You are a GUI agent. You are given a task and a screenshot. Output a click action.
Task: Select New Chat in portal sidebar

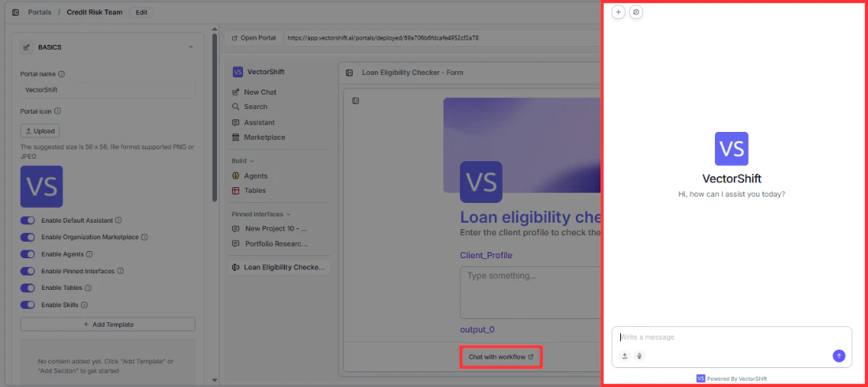254,92
